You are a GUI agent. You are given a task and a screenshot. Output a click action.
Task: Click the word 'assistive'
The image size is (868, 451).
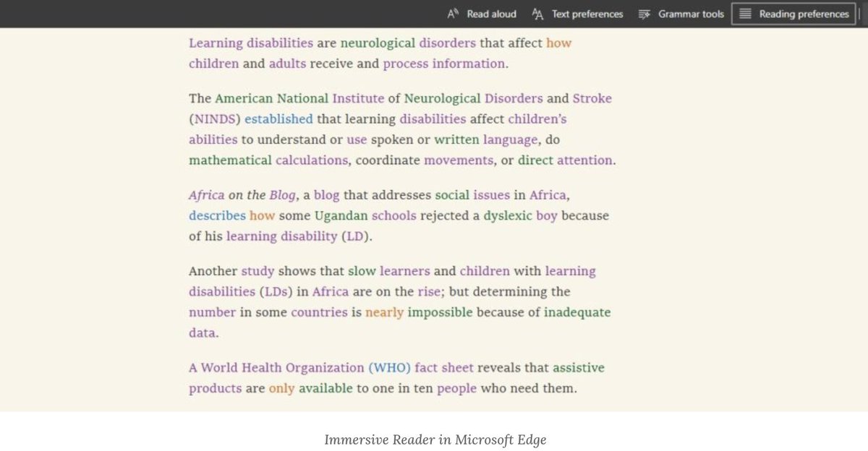click(579, 367)
